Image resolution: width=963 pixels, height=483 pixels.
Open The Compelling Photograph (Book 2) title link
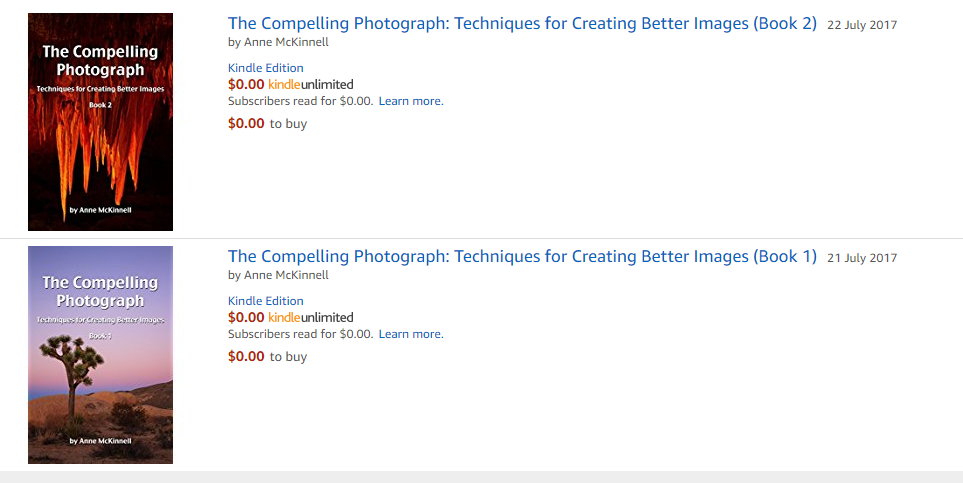click(x=522, y=23)
